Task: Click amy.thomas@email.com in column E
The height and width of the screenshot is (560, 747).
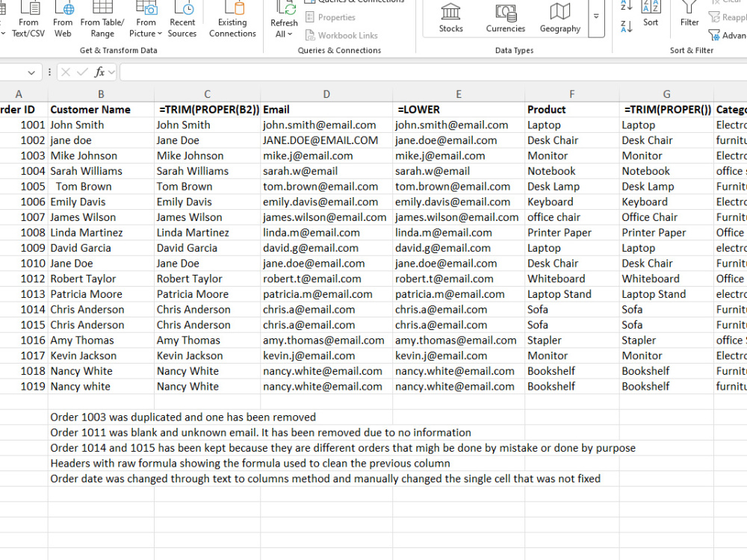Action: pyautogui.click(x=459, y=340)
